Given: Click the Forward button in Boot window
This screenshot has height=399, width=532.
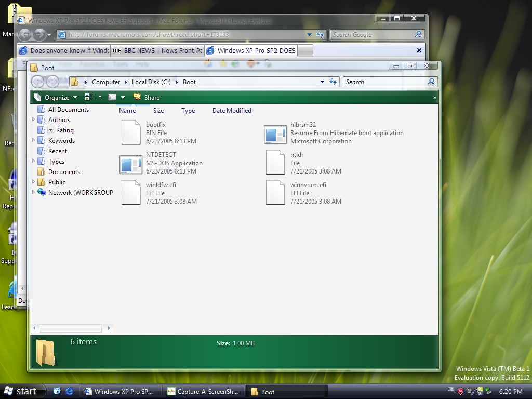Looking at the screenshot, I should click(x=52, y=82).
